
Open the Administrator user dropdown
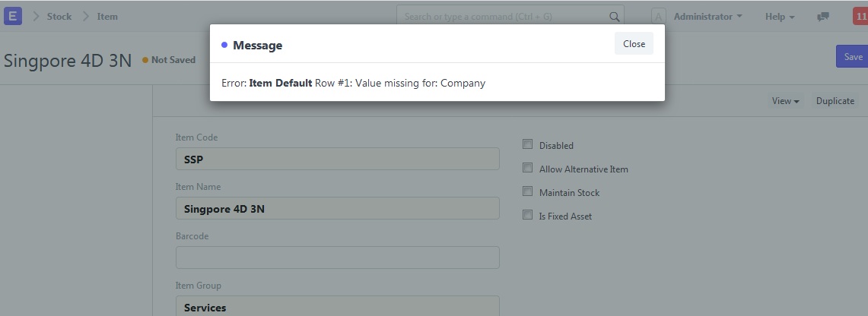pyautogui.click(x=708, y=17)
